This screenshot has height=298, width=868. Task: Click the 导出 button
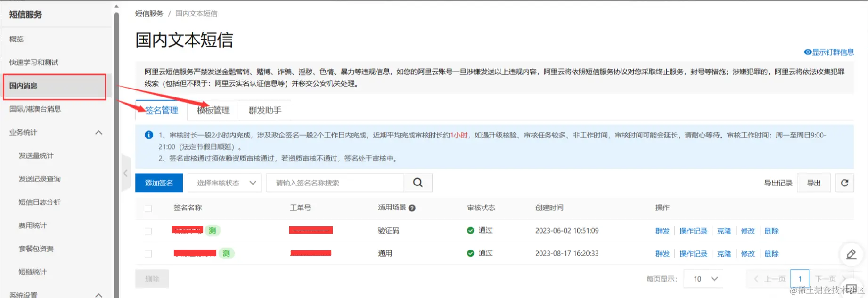pyautogui.click(x=814, y=183)
